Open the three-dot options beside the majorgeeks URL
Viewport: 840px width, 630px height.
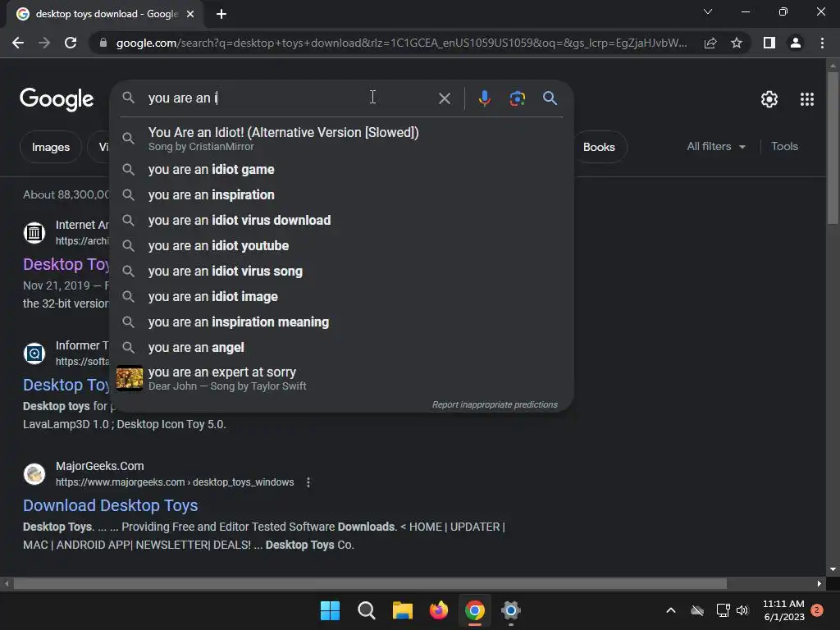pos(308,482)
